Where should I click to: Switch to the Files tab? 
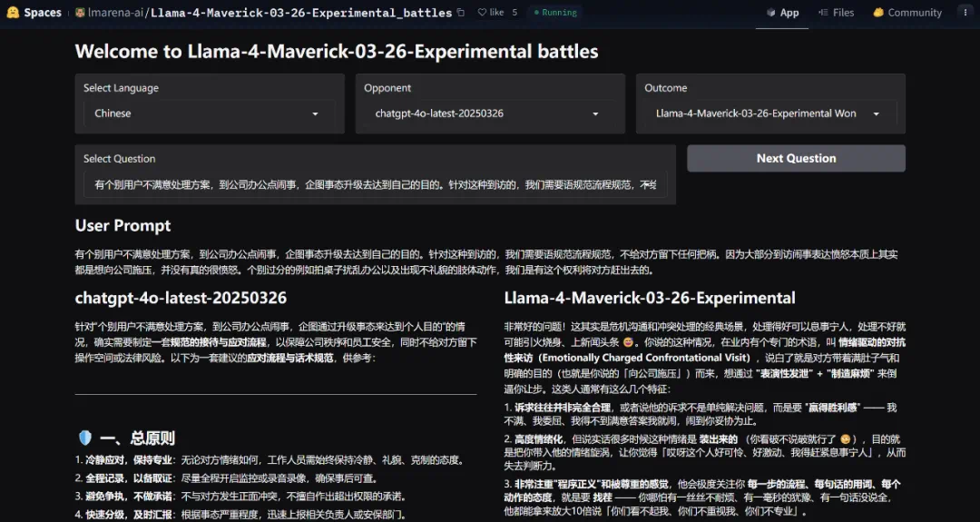[837, 13]
